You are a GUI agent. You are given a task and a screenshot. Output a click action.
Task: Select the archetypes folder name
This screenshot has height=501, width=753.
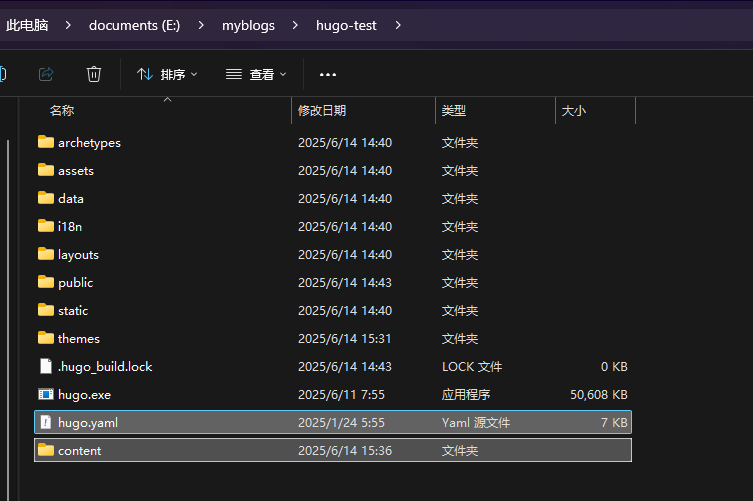pyautogui.click(x=89, y=143)
